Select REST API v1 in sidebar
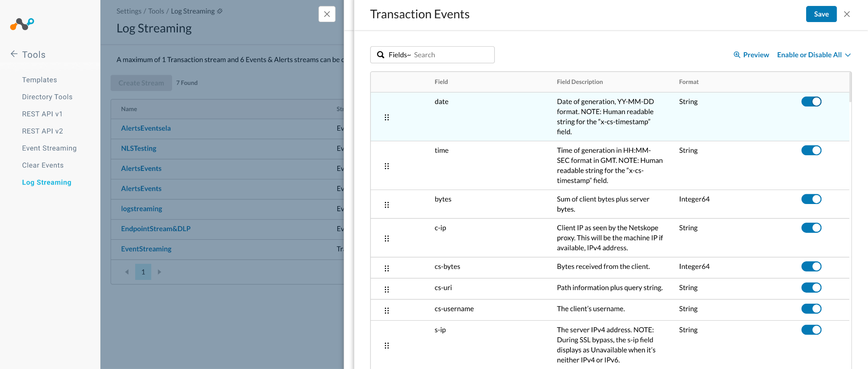 pos(42,114)
